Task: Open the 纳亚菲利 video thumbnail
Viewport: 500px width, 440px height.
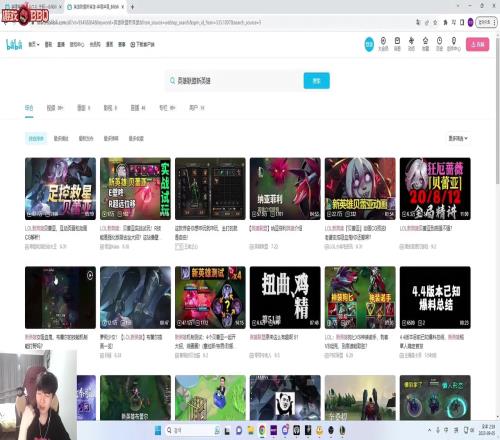Action: (285, 189)
